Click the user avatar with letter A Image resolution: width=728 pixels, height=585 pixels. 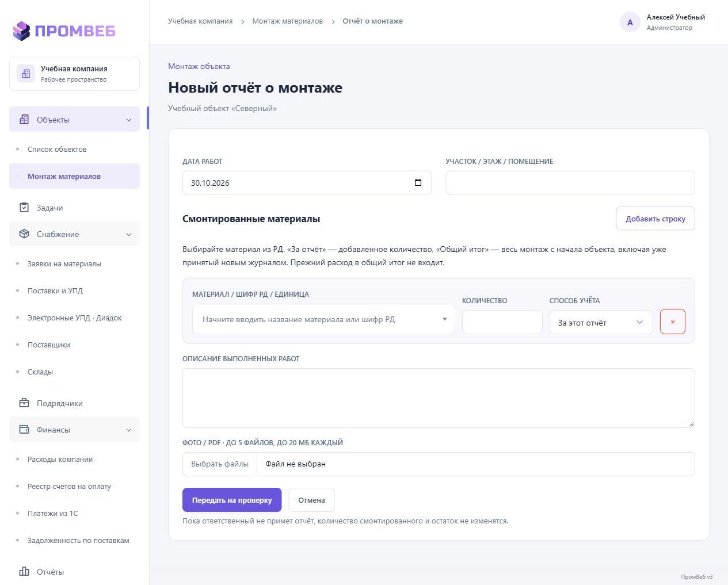[x=630, y=22]
